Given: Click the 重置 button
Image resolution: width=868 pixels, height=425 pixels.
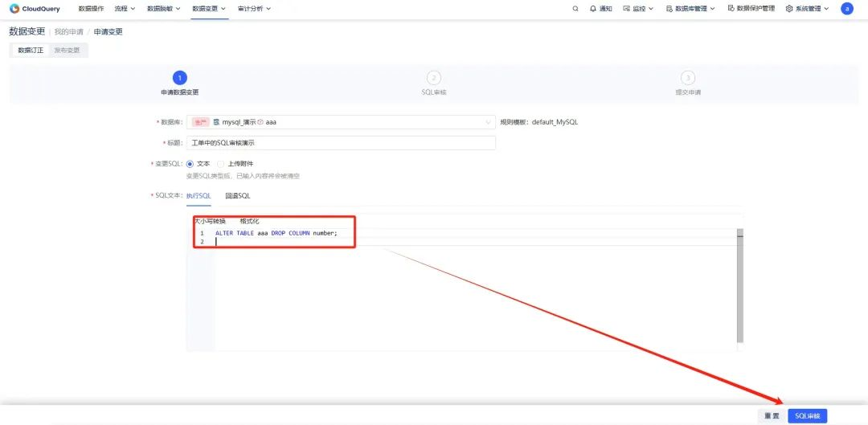Looking at the screenshot, I should click(x=772, y=416).
